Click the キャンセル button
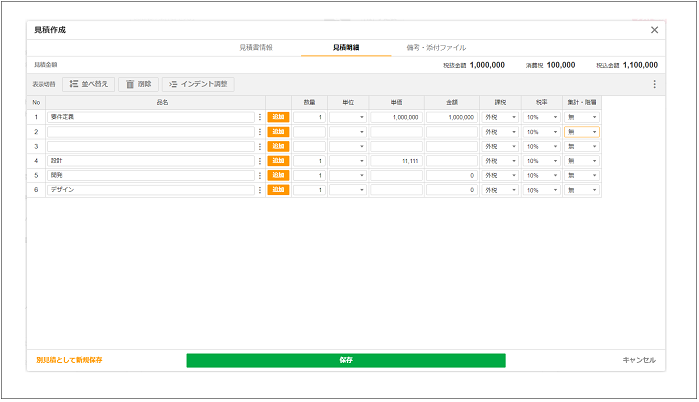699x402 pixels. (638, 360)
